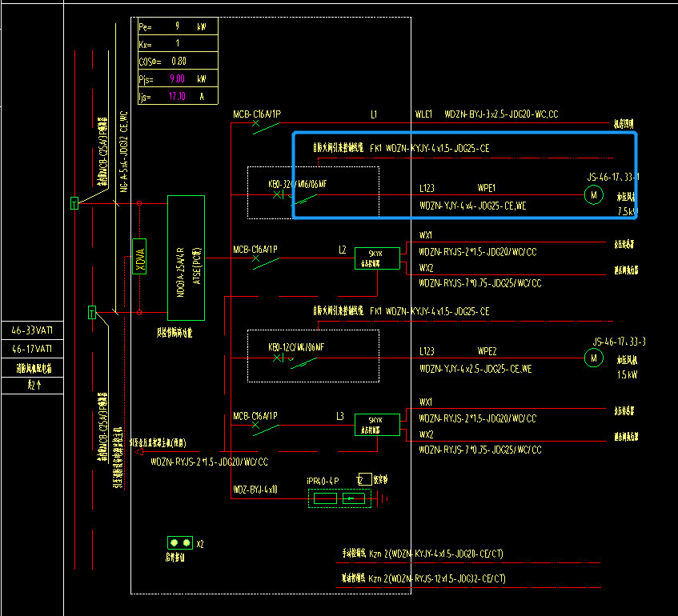Select the breaker switch symbol on circuit L3
The image size is (678, 616).
[266, 428]
